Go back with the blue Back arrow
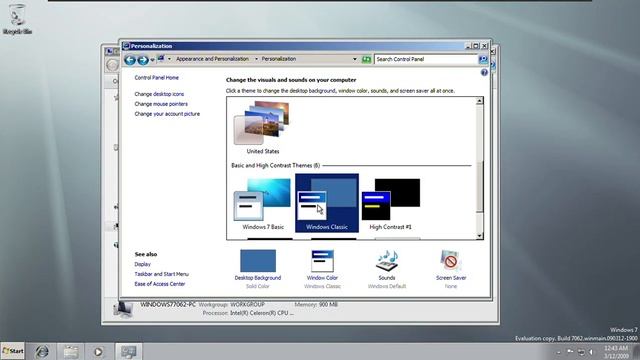 tap(130, 60)
